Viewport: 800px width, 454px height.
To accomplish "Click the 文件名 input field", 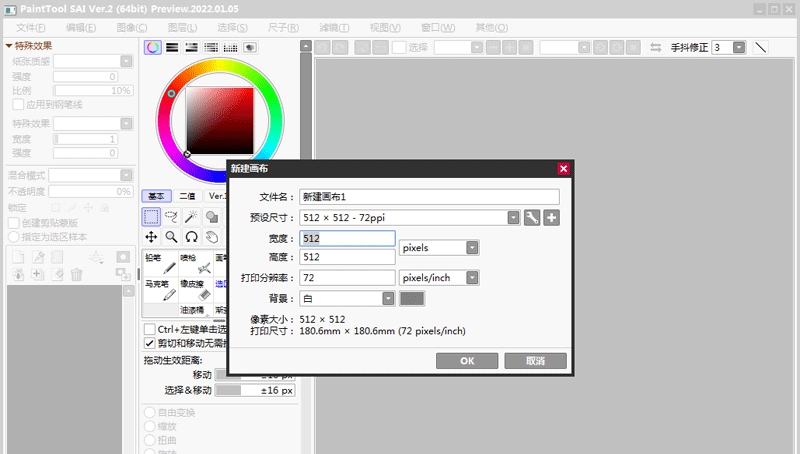I will click(x=429, y=197).
